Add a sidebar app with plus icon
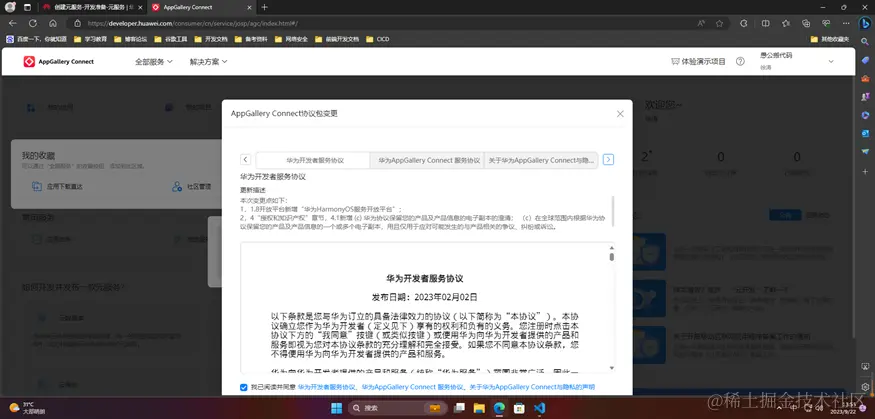 (865, 171)
